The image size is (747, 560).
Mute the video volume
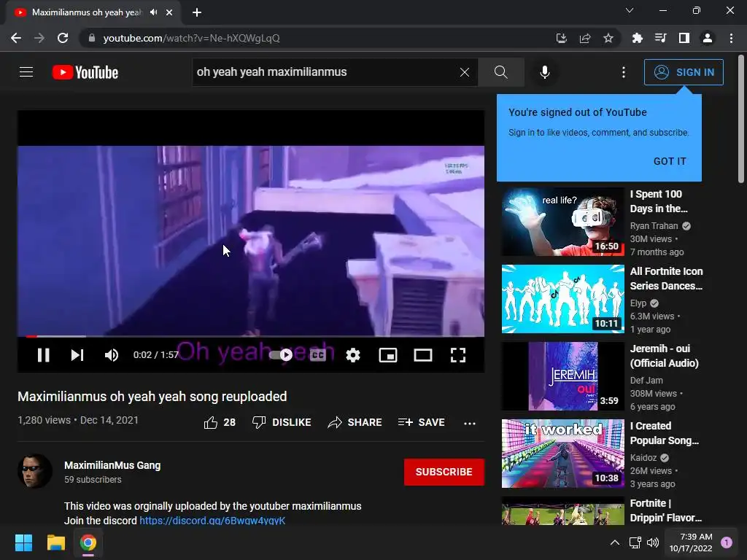[112, 355]
